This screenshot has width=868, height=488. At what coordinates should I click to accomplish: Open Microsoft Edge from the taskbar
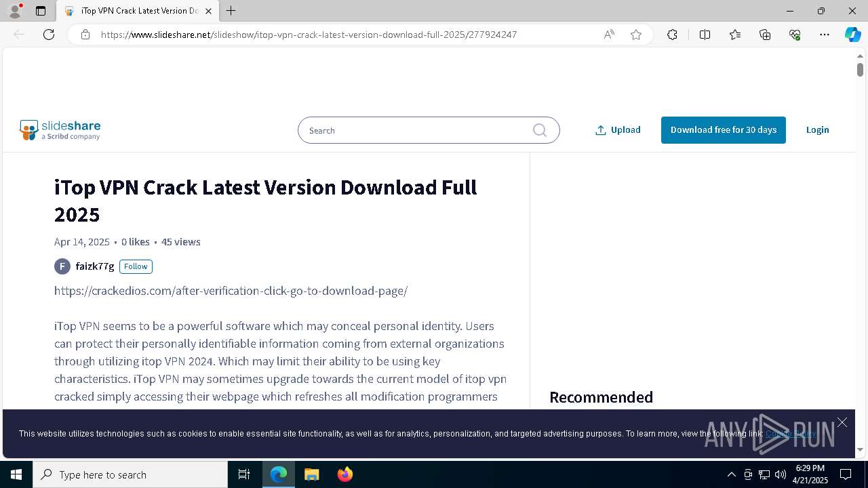click(279, 474)
